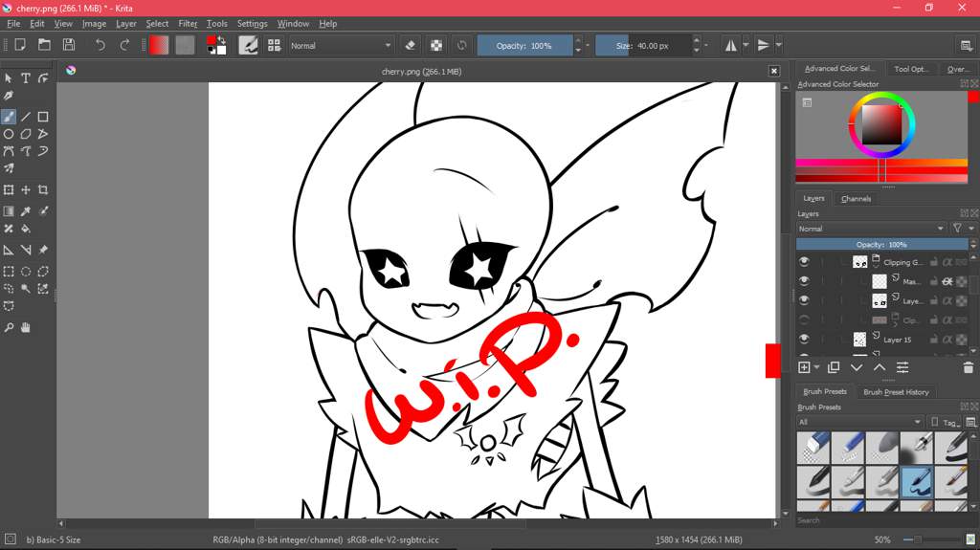
Task: Add a new paint layer
Action: pyautogui.click(x=804, y=367)
